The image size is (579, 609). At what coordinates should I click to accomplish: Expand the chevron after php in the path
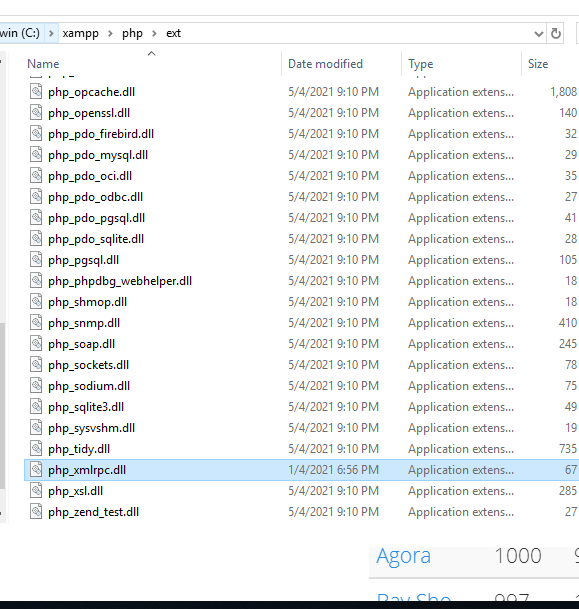pyautogui.click(x=154, y=33)
